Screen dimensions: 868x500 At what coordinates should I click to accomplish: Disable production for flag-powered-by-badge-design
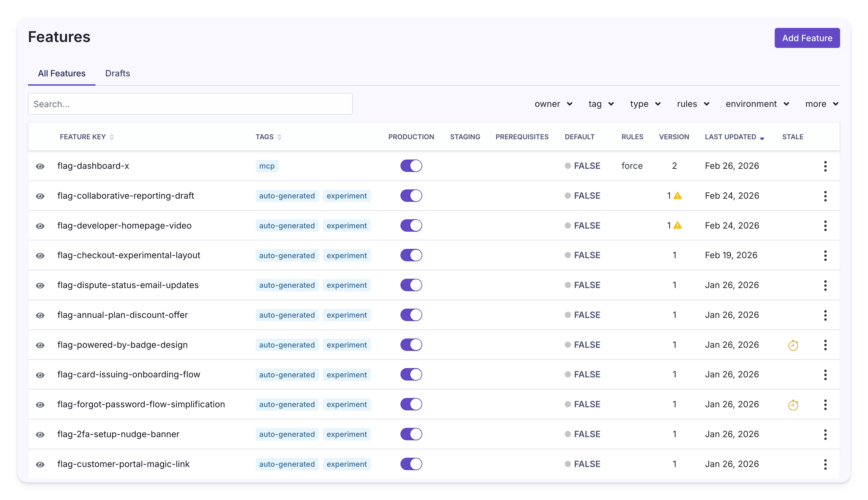[411, 345]
